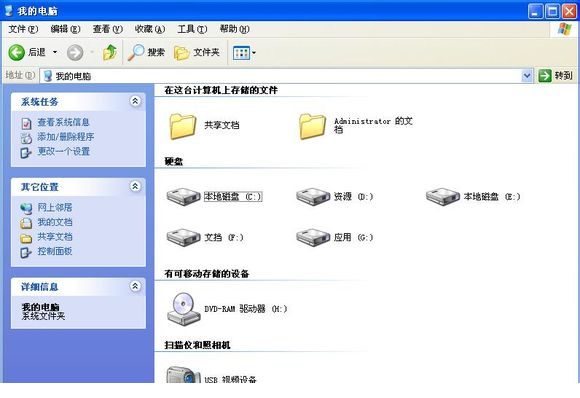The image size is (580, 398).
Task: Click the add/remove programs icon
Action: [26, 138]
